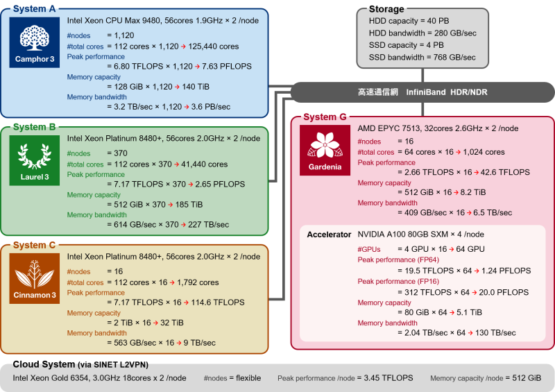This screenshot has height=392, width=555.
Task: Click '3.45 TFLOPS' cloud peak performance
Action: (388, 378)
